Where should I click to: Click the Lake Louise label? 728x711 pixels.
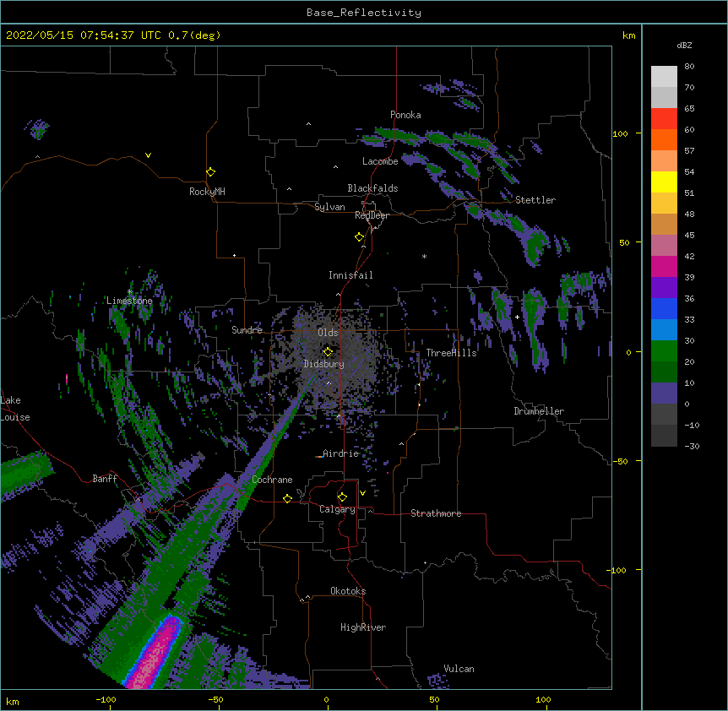(15, 409)
